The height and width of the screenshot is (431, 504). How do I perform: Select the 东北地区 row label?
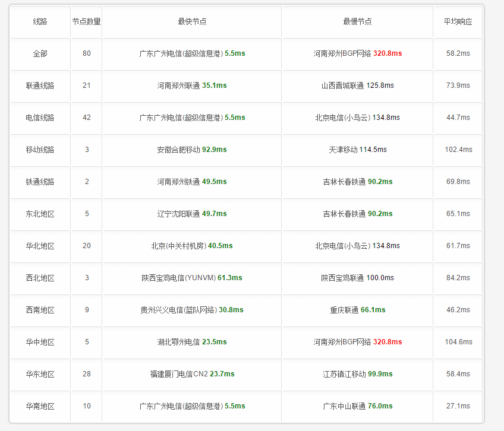[x=40, y=214]
